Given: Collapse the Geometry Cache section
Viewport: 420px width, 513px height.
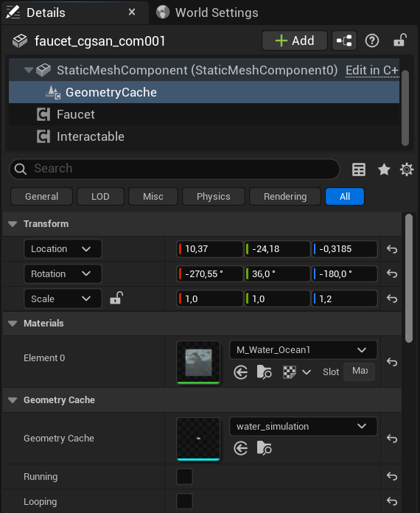Looking at the screenshot, I should (13, 400).
